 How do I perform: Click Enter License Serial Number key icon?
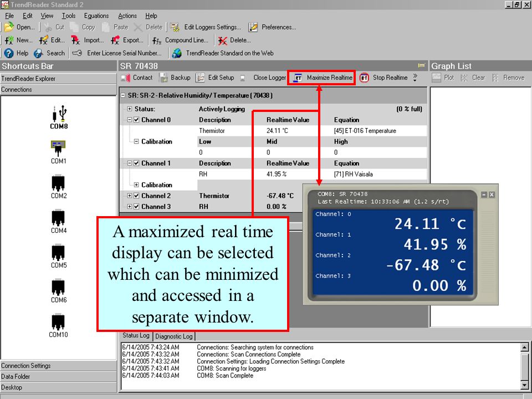77,53
